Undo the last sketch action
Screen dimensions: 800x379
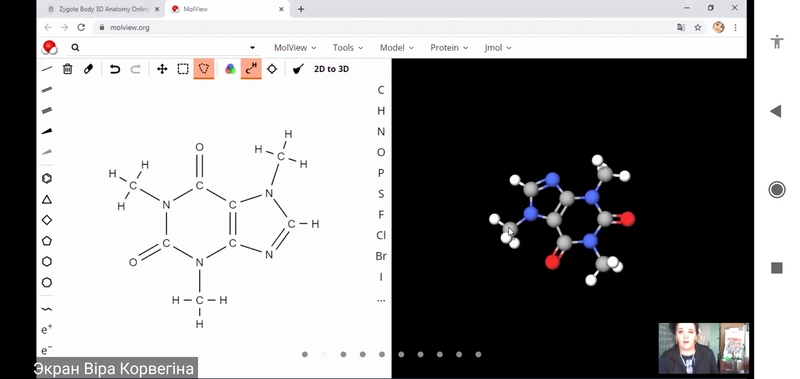(115, 69)
